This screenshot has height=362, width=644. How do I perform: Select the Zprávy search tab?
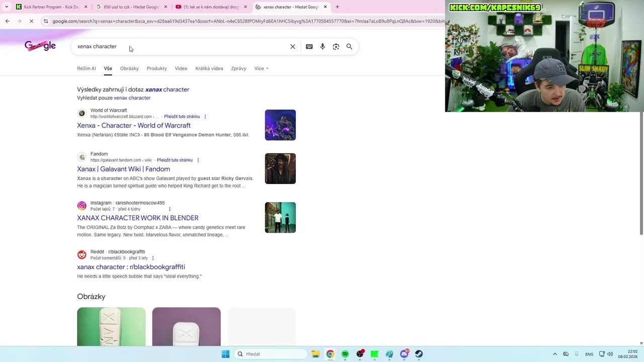[x=238, y=68]
